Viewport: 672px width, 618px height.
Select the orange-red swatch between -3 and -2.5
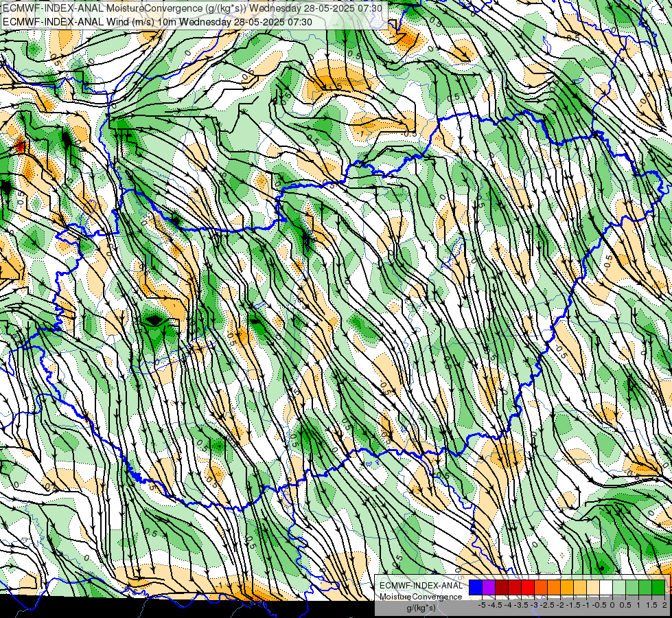coord(541,587)
